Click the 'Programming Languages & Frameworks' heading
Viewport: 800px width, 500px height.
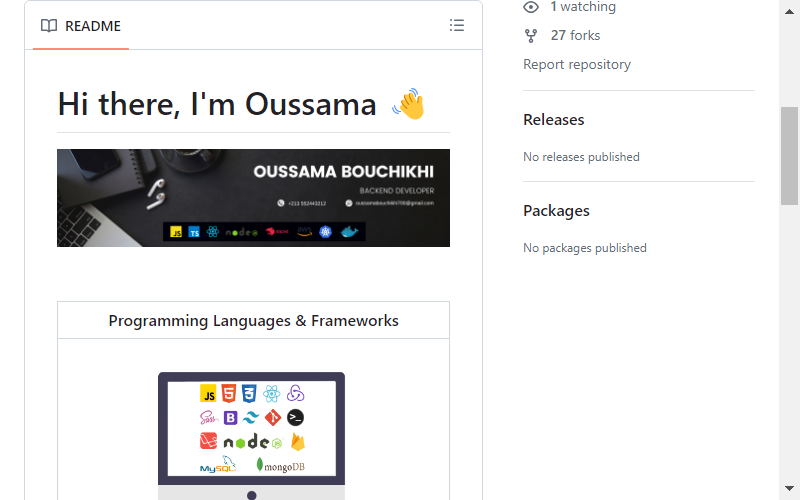pyautogui.click(x=254, y=320)
